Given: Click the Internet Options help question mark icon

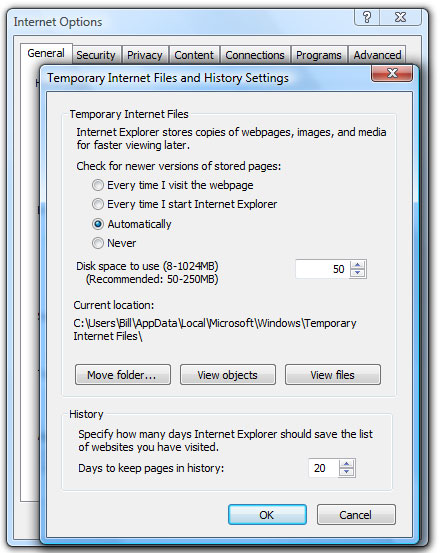Looking at the screenshot, I should [x=367, y=17].
